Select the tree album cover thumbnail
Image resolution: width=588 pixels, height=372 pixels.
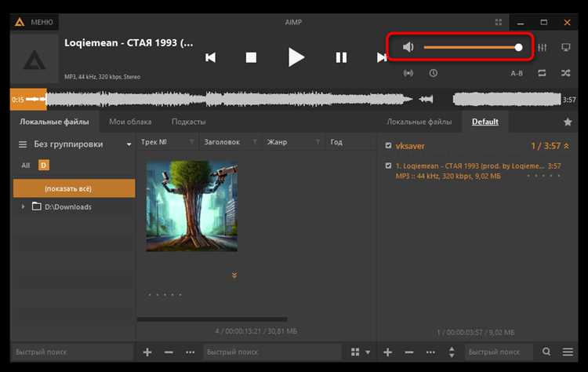point(191,206)
